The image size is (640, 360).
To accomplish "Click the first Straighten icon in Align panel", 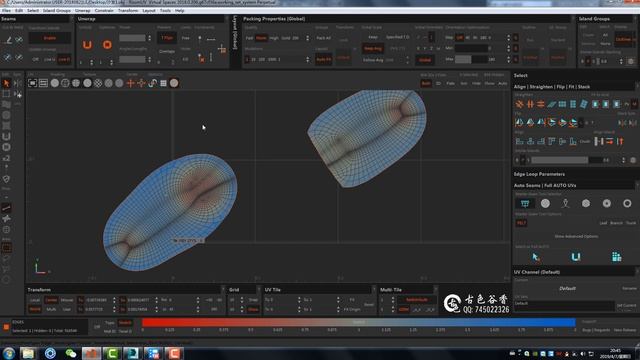I will coord(519,104).
